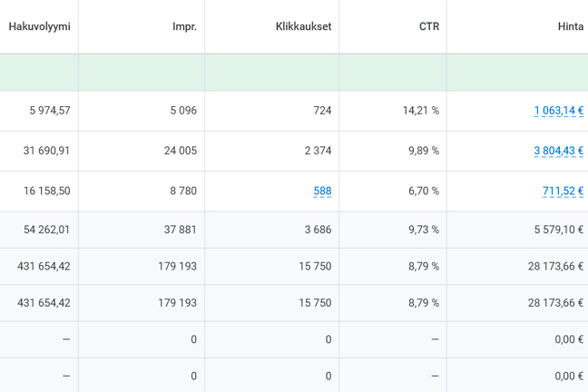Sort by the Impr. column header

click(184, 26)
